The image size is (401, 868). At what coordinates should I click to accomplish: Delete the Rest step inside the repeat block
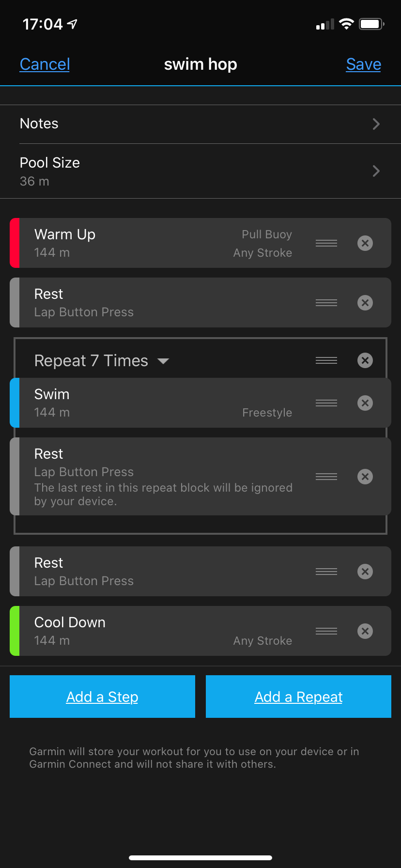365,476
